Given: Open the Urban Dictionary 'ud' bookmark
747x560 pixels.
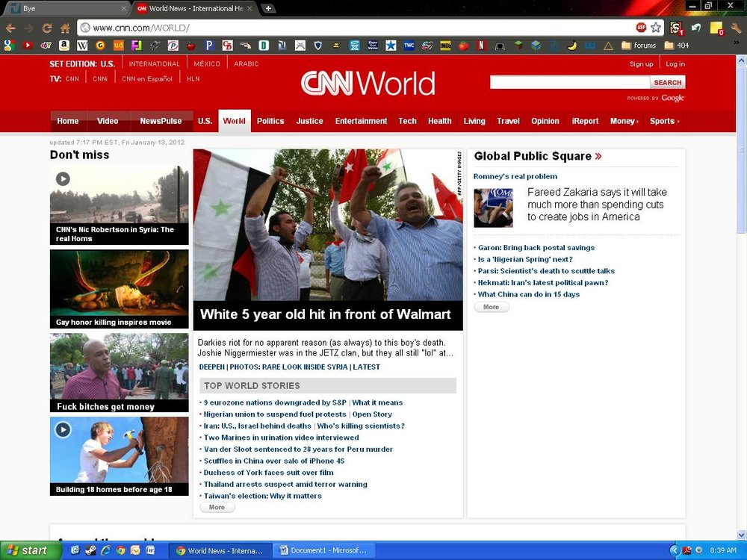Looking at the screenshot, I should 118,46.
